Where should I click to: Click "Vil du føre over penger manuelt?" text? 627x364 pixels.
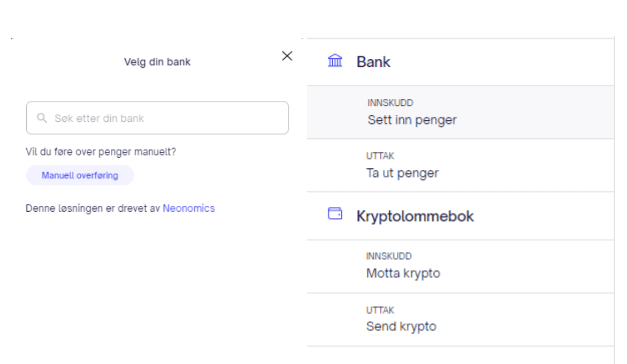click(101, 152)
